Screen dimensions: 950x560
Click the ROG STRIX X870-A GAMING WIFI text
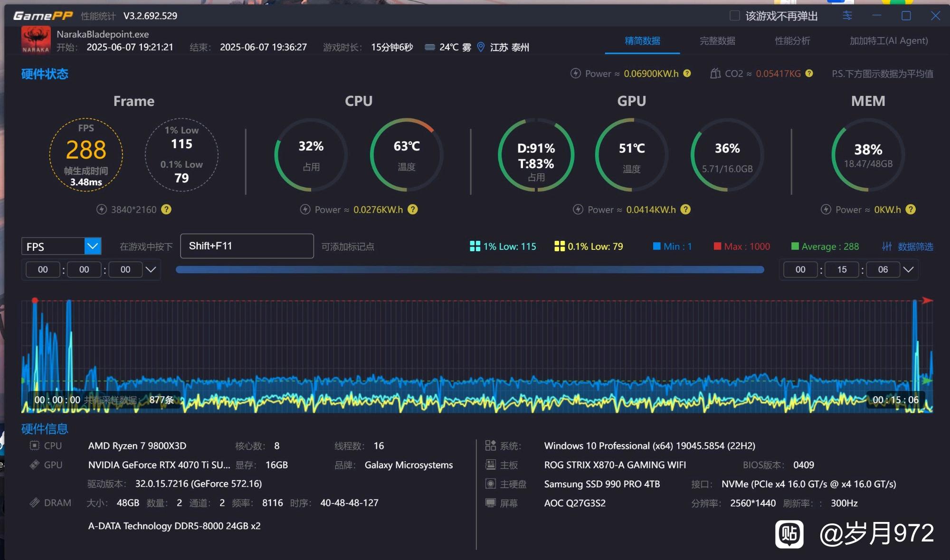coord(615,465)
